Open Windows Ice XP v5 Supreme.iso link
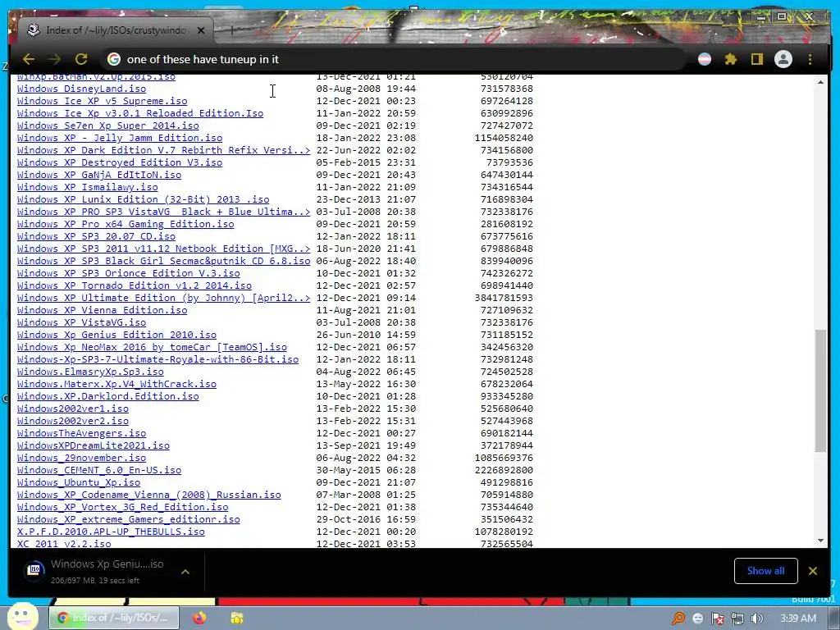This screenshot has height=630, width=840. pos(103,101)
